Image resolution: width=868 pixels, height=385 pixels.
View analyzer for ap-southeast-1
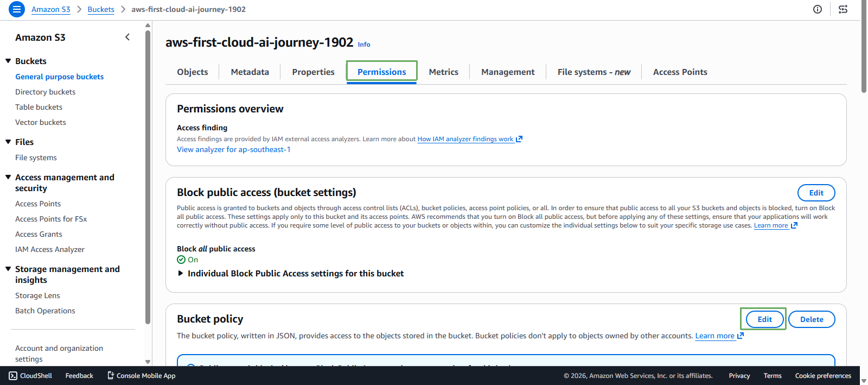coord(234,149)
